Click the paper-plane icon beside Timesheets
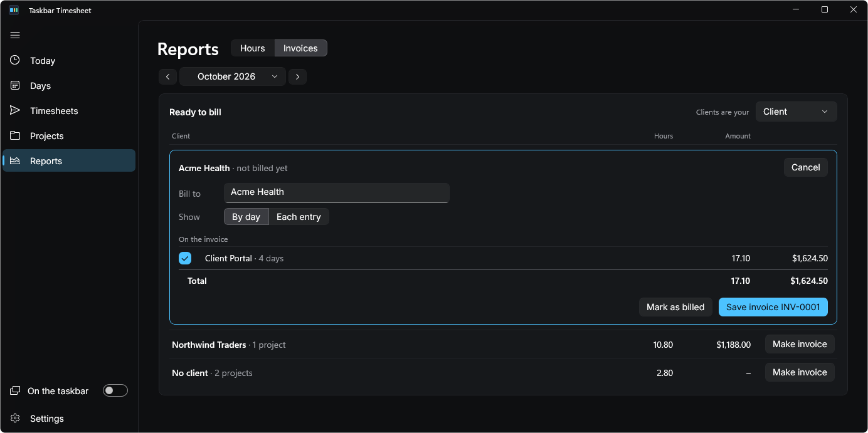The height and width of the screenshot is (433, 868). 15,111
